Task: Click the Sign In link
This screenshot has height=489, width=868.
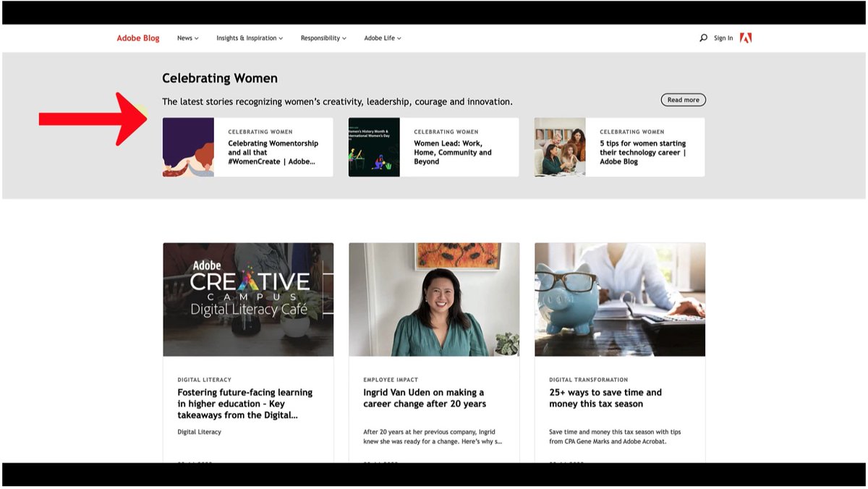Action: tap(723, 38)
